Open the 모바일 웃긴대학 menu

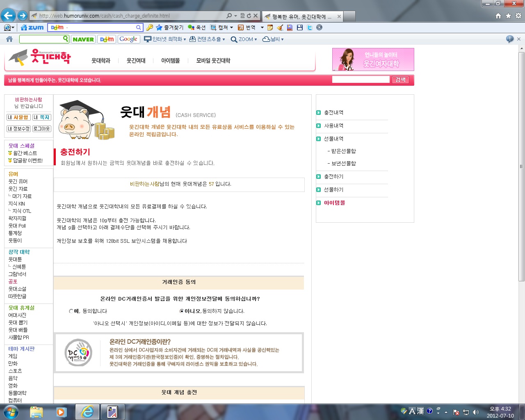[213, 60]
